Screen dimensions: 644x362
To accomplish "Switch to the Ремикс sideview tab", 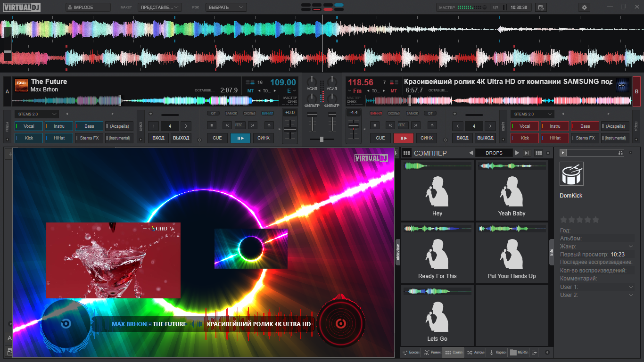I will point(432,352).
